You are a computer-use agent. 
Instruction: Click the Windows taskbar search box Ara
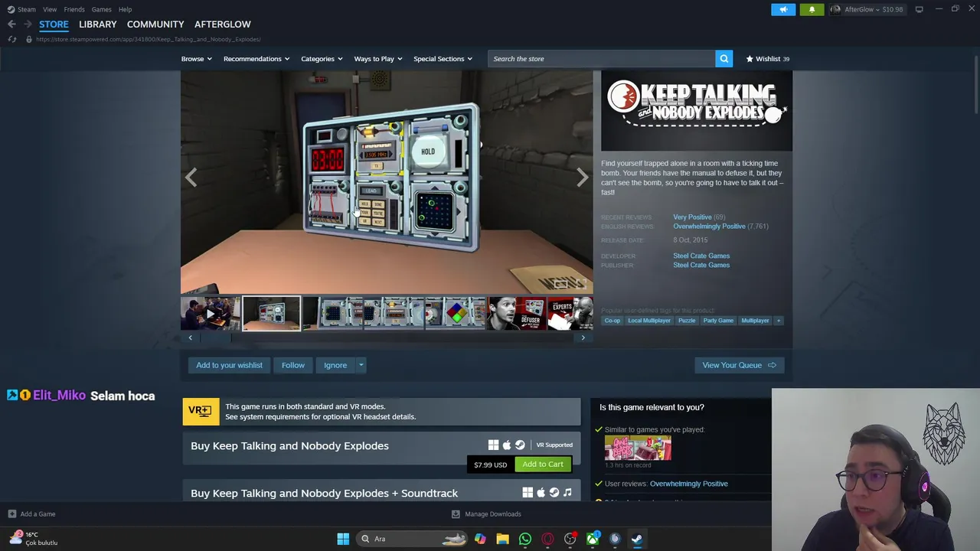click(x=413, y=539)
